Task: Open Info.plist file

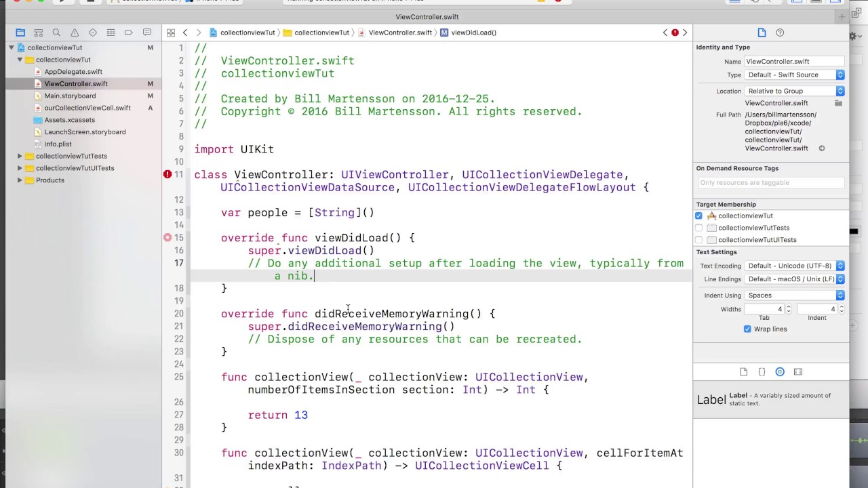Action: pyautogui.click(x=58, y=144)
